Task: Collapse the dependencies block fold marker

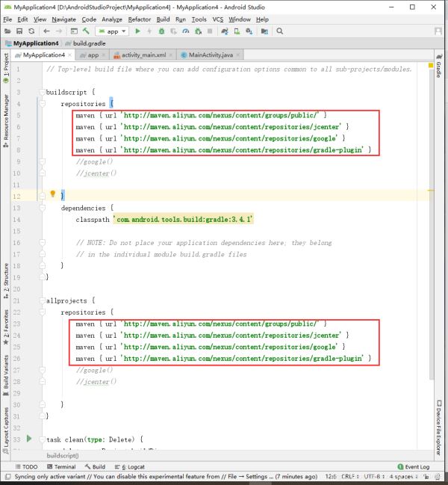Action: click(x=43, y=208)
